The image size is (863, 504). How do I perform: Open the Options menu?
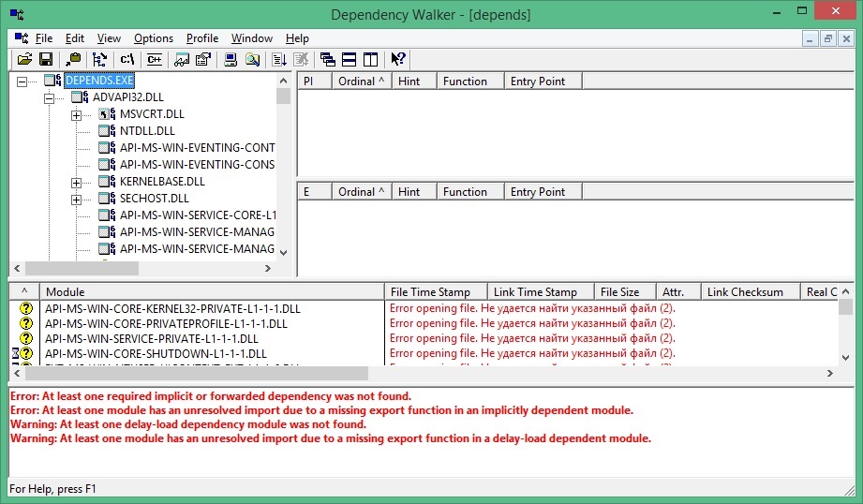pyautogui.click(x=154, y=38)
